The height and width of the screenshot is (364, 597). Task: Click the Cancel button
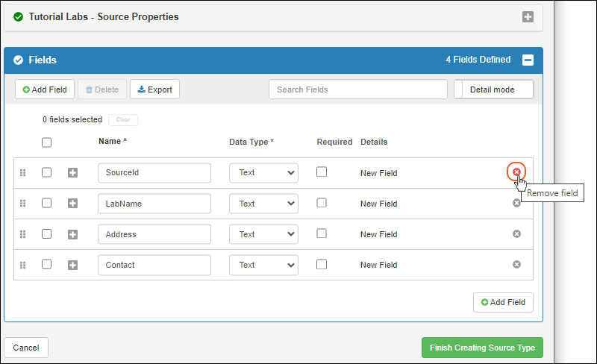[x=26, y=348]
